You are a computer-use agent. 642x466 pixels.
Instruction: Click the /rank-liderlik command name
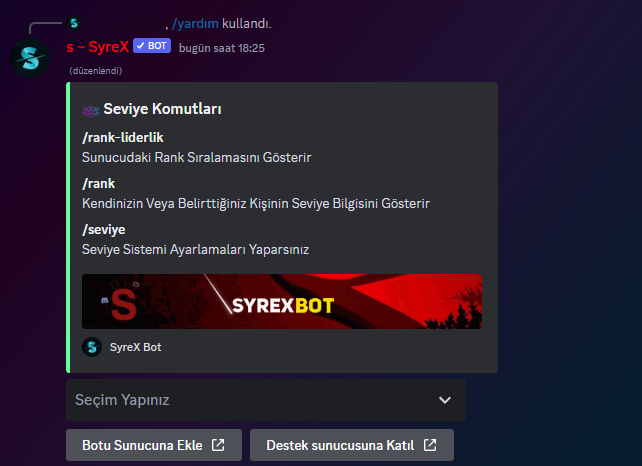pyautogui.click(x=123, y=138)
